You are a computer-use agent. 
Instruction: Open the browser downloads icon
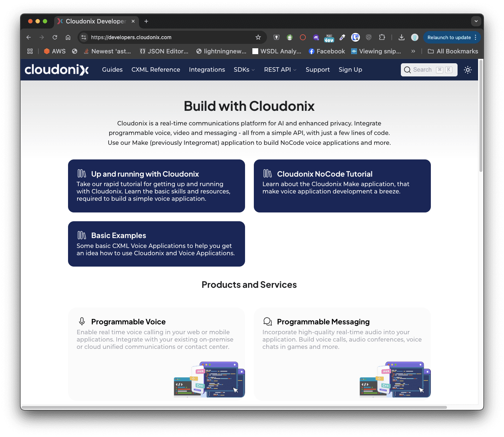(401, 37)
